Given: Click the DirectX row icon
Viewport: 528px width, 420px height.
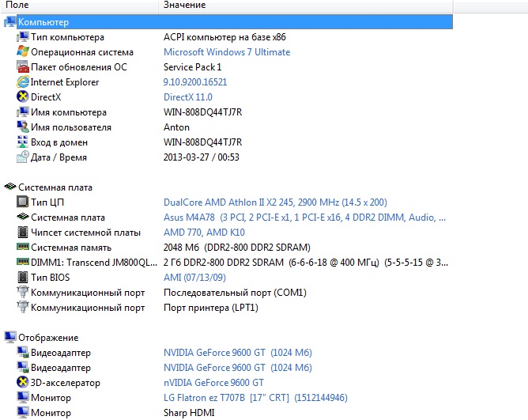Looking at the screenshot, I should point(23,97).
